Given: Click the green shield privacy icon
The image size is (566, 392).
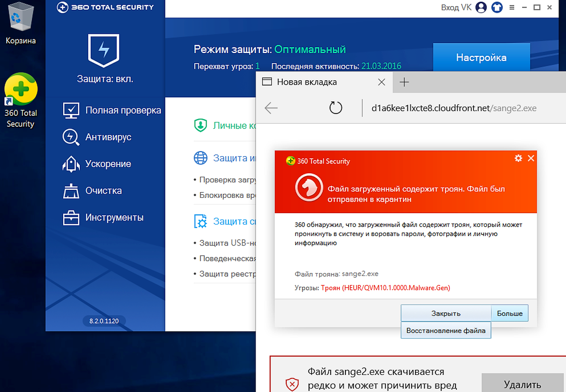Looking at the screenshot, I should pos(200,125).
